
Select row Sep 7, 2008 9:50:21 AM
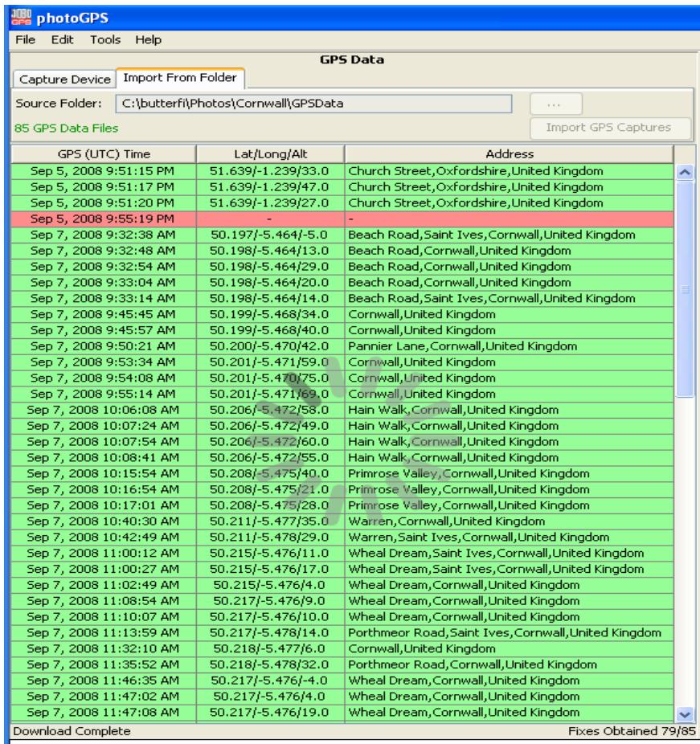pos(342,346)
